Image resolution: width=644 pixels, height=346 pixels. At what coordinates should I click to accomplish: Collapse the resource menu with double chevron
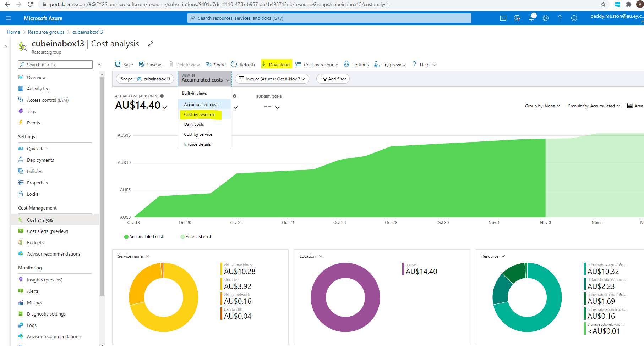click(99, 65)
